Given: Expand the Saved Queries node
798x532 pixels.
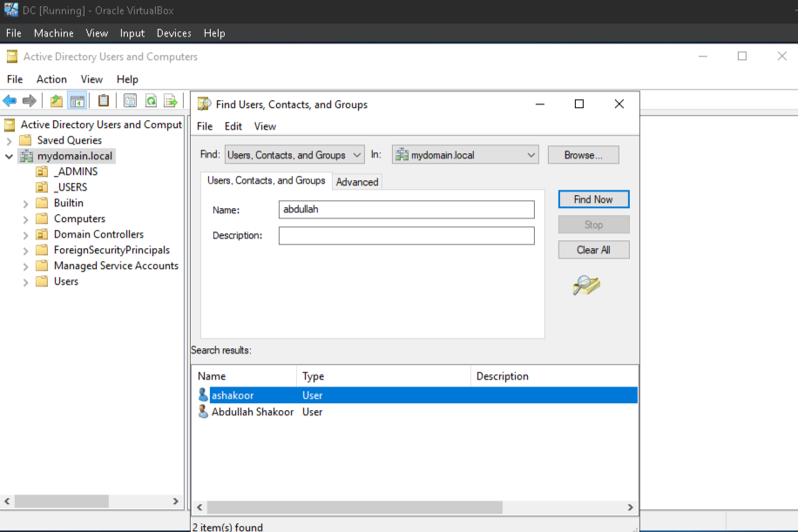Looking at the screenshot, I should pyautogui.click(x=9, y=140).
